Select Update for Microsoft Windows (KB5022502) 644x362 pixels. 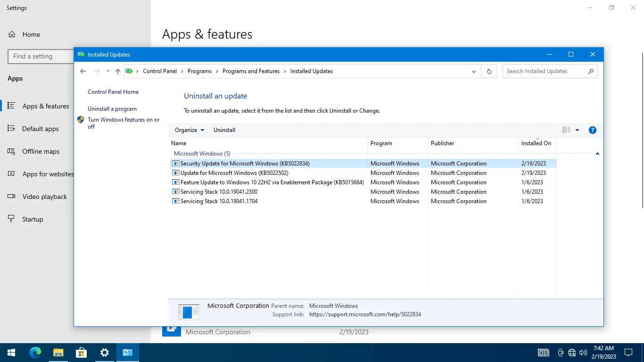(363, 173)
